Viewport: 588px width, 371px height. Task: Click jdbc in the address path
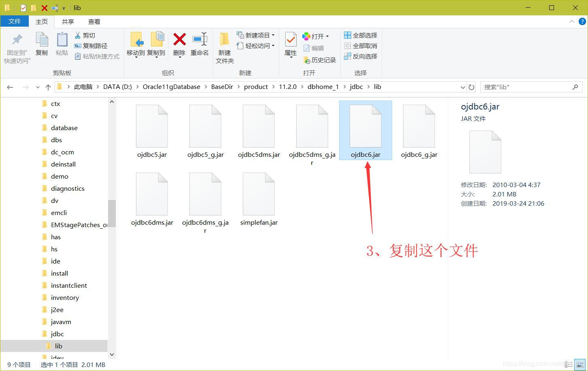pyautogui.click(x=356, y=87)
